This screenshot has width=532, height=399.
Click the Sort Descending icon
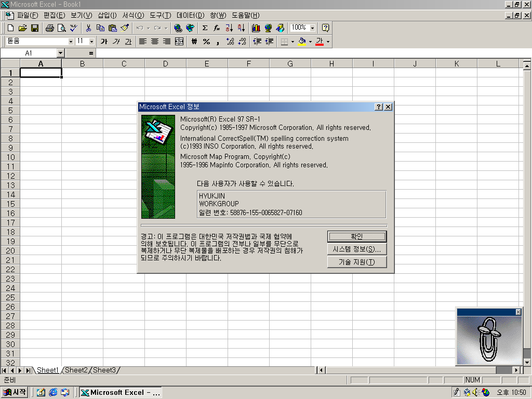click(241, 28)
